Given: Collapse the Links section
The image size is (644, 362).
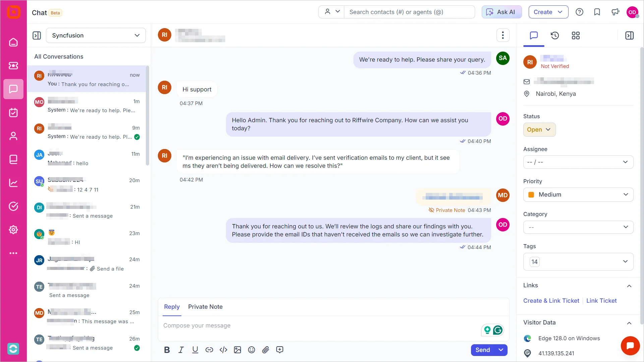Looking at the screenshot, I should coord(629,286).
